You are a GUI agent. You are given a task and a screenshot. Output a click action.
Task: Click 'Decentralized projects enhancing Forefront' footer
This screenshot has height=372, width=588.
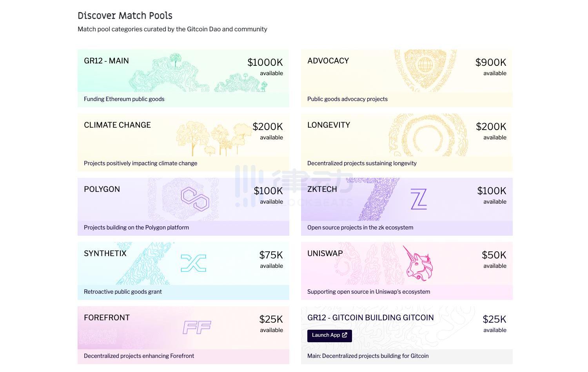tap(139, 356)
